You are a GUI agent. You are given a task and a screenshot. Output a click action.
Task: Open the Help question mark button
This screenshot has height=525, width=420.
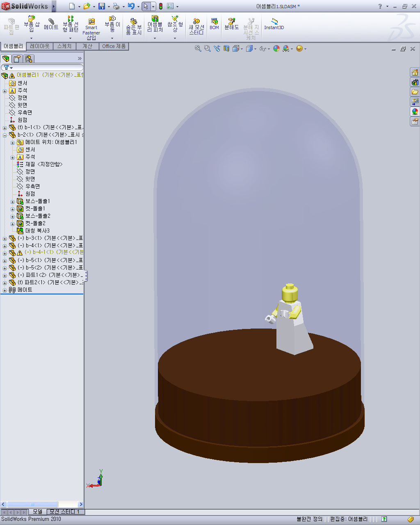coord(380,6)
